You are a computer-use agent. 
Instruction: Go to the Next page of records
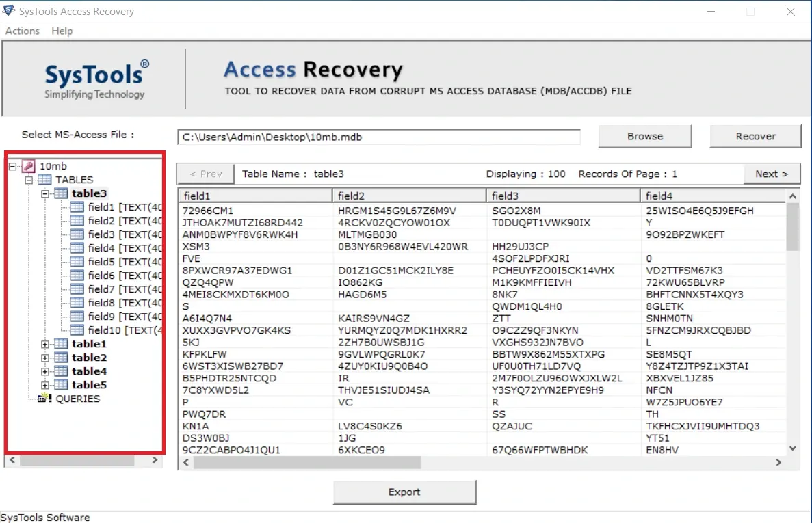[772, 174]
